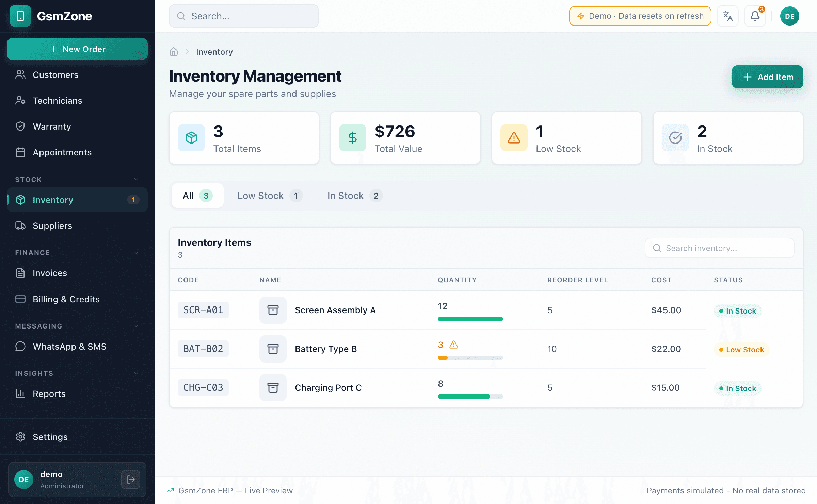The width and height of the screenshot is (817, 504).
Task: Click the logout icon next to demo user
Action: [130, 479]
